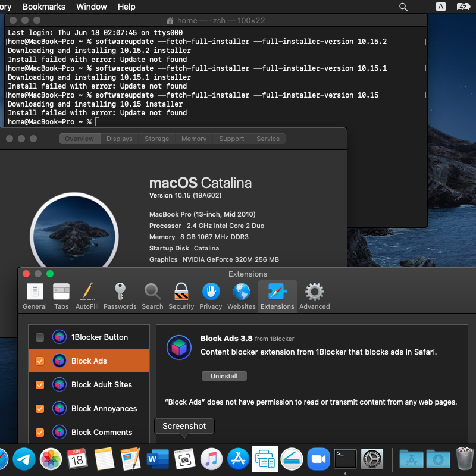
Task: Select the Extensions preferences pane
Action: coord(277,296)
